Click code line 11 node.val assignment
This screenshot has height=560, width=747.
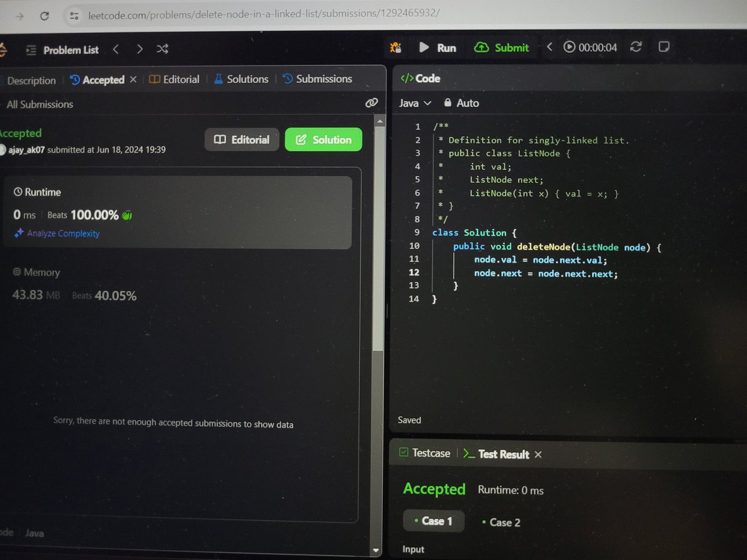coord(540,260)
